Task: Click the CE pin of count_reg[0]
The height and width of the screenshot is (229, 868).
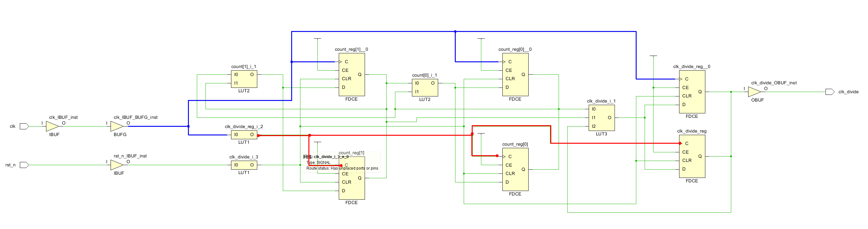Action: point(509,165)
